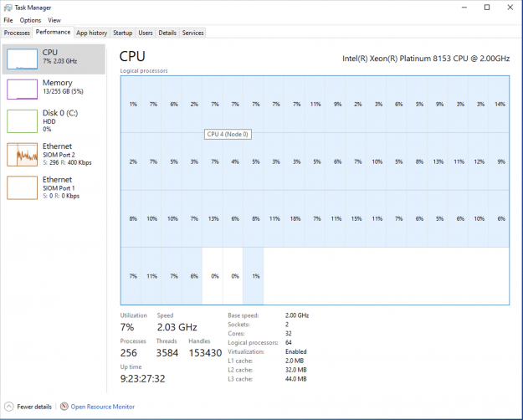Click the Up time value 9:23:27:32
The height and width of the screenshot is (420, 523).
pos(142,379)
